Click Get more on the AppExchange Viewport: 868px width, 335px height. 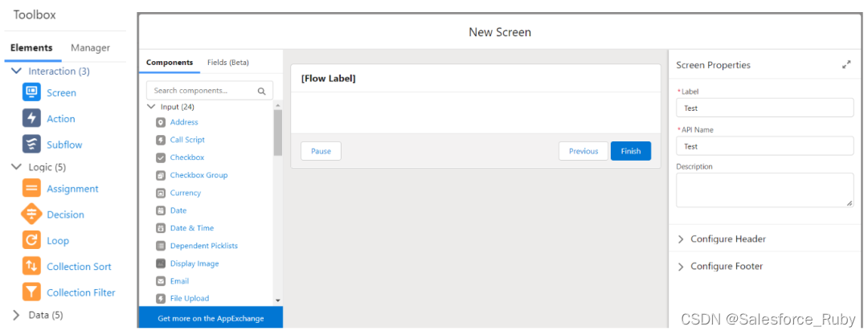click(211, 318)
